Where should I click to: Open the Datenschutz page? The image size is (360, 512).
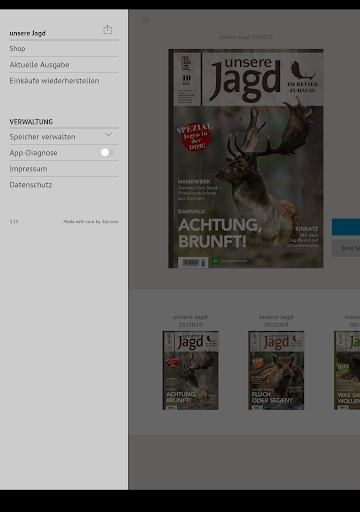[x=64, y=185]
